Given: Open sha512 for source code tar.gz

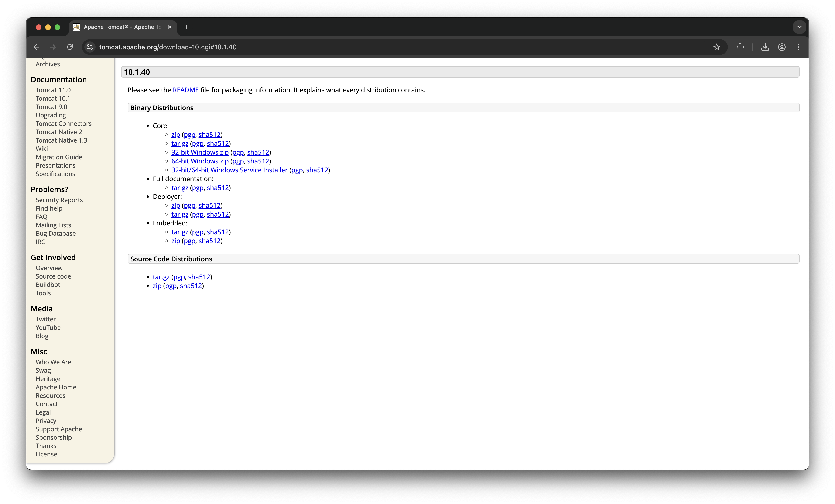Looking at the screenshot, I should tap(199, 277).
